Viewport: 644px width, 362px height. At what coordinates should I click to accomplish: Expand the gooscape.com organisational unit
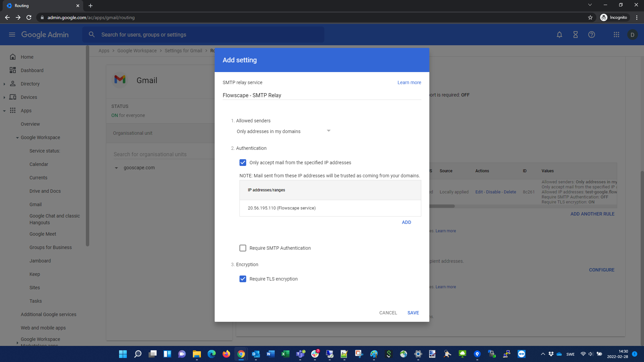click(x=116, y=168)
